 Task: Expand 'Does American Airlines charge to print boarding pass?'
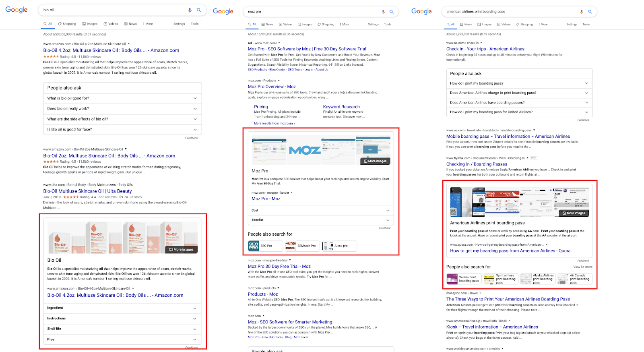click(x=519, y=93)
